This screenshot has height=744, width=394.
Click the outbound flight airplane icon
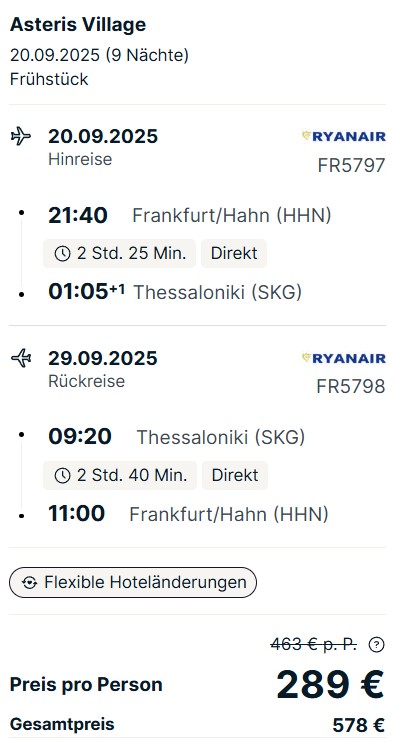(20, 136)
